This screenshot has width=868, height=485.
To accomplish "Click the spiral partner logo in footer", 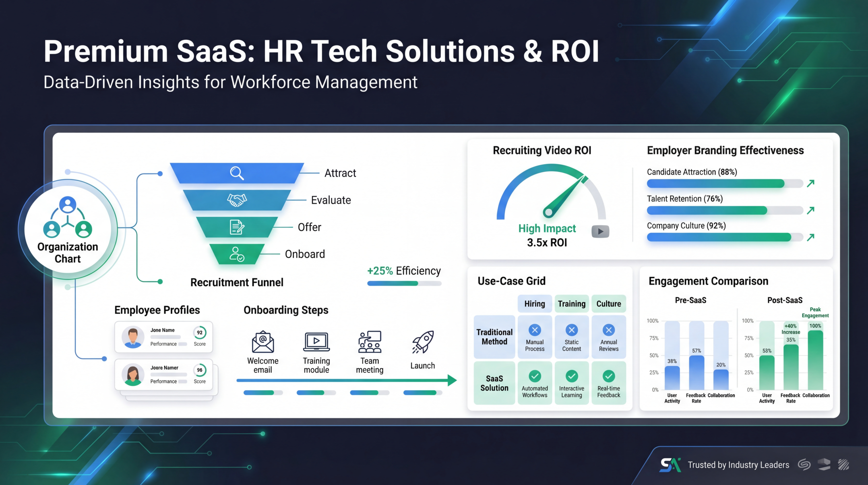I will (x=804, y=465).
